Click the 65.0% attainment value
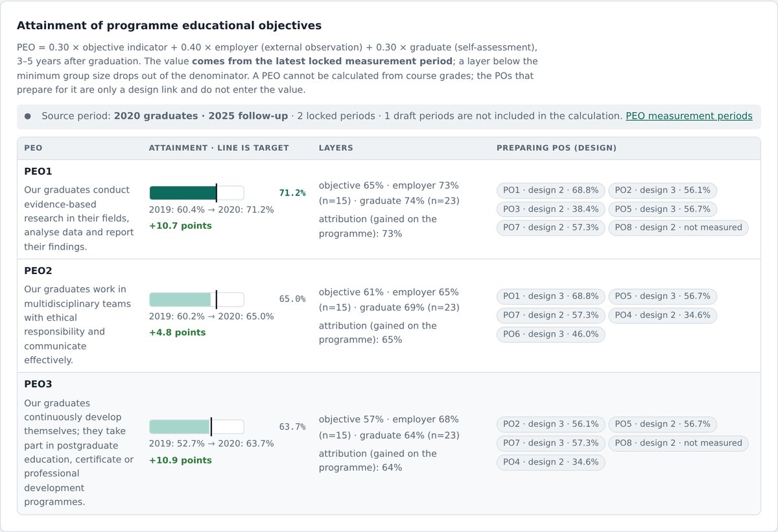Screen dimensions: 778x532 [x=292, y=299]
